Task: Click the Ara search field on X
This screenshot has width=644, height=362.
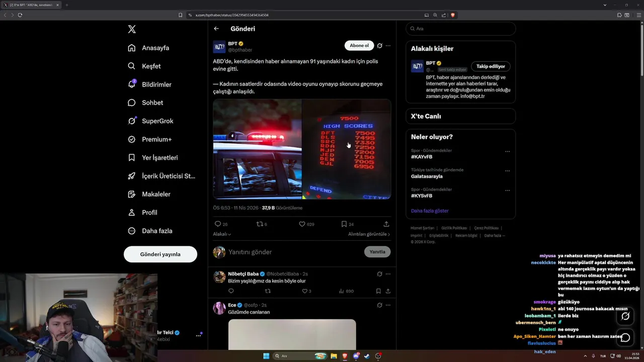Action: pos(461,29)
